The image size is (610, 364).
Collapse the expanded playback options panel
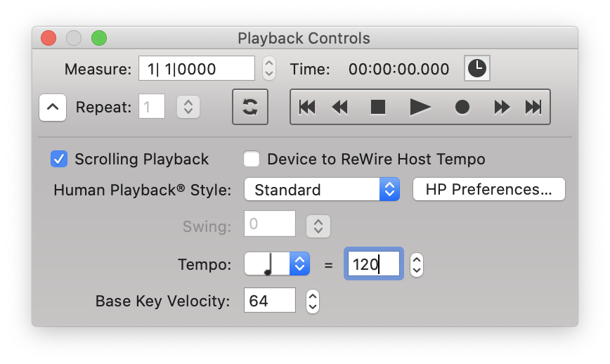point(53,107)
